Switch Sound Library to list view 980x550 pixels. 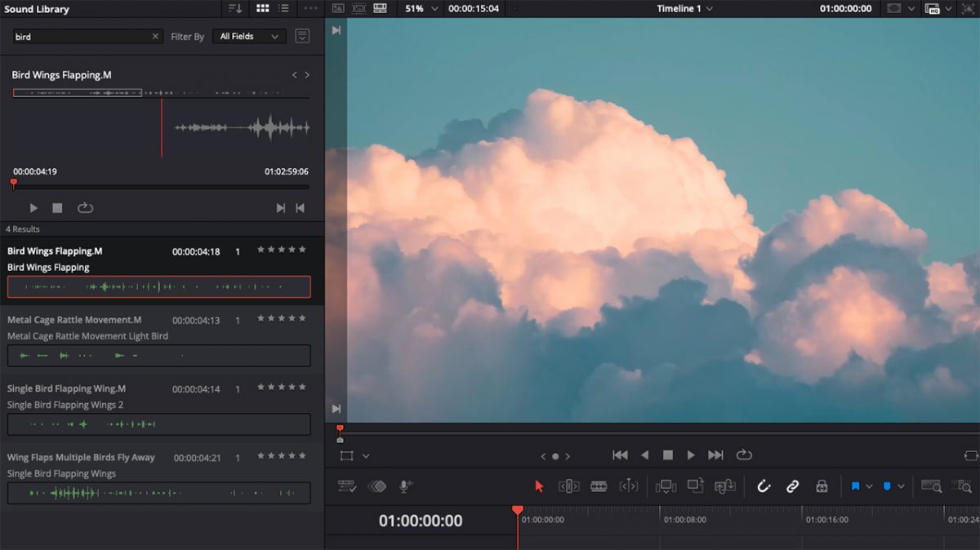pos(283,9)
